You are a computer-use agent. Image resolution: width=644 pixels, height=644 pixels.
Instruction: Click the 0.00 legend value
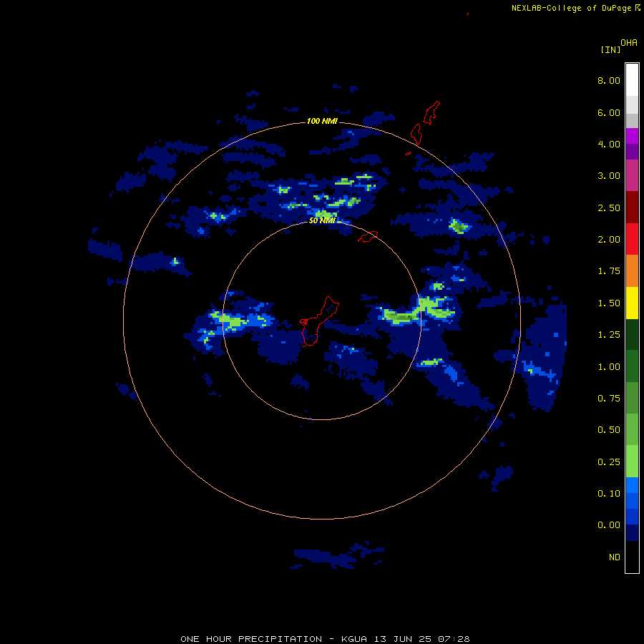[609, 525]
